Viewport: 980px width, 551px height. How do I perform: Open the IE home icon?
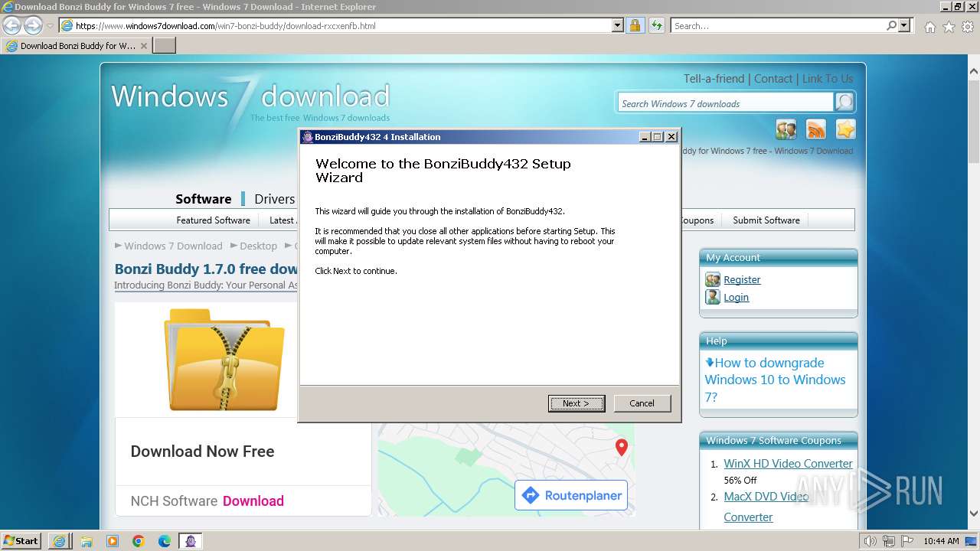click(929, 27)
